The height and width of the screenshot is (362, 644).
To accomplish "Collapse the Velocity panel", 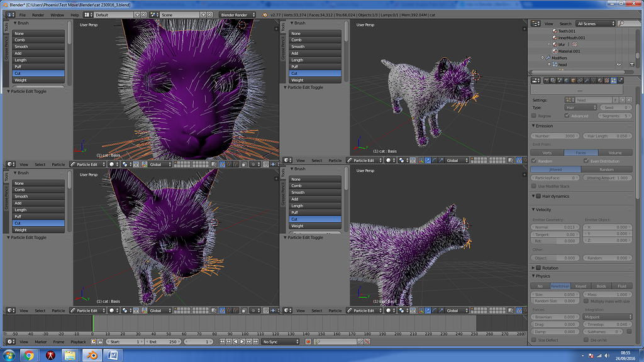I will [x=533, y=209].
